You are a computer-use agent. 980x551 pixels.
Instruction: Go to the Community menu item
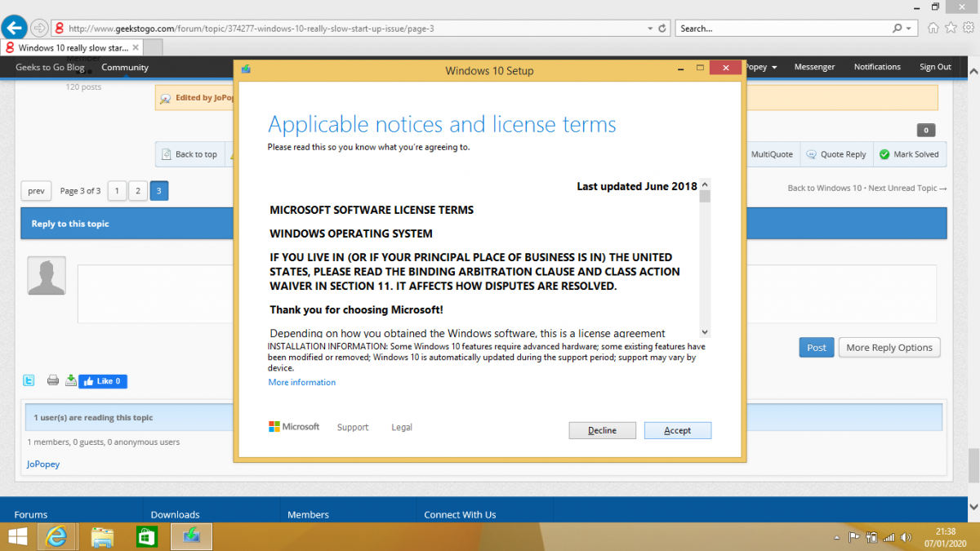(125, 68)
